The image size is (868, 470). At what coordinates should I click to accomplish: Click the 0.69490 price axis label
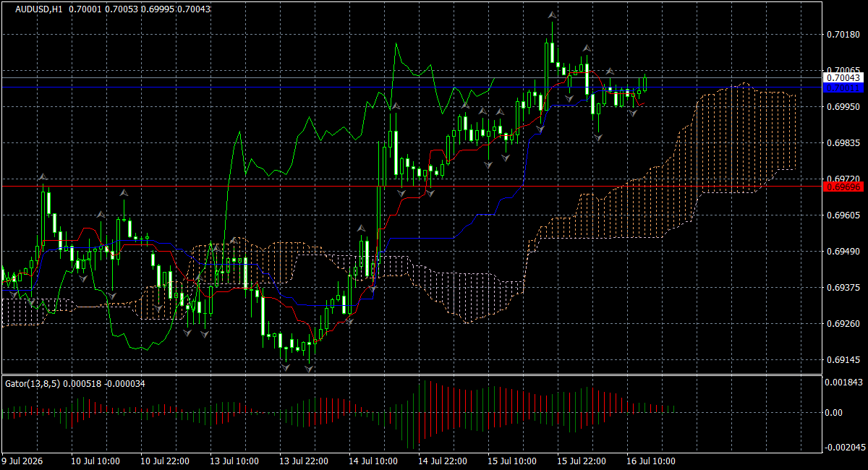coord(843,251)
